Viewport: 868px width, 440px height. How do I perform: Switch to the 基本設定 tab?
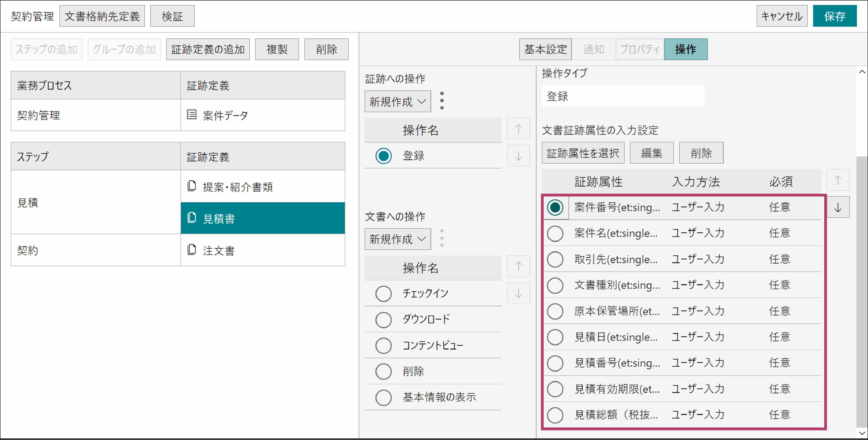tap(545, 49)
